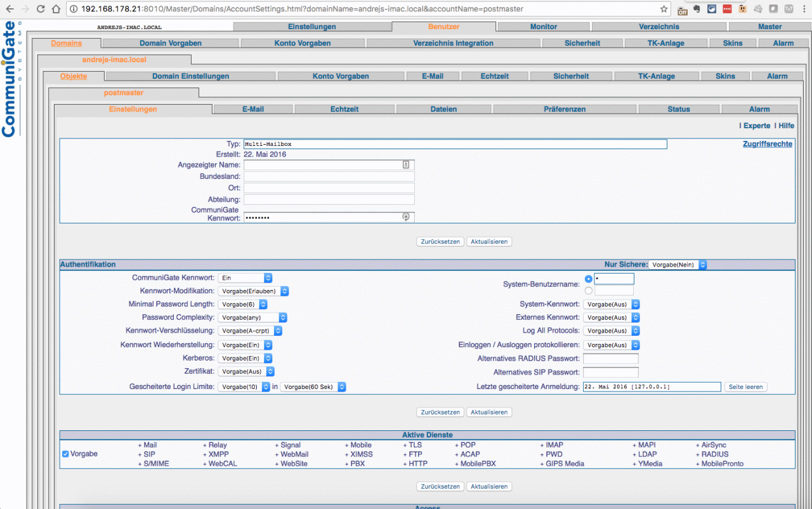Click the browser home icon
The width and height of the screenshot is (812, 509).
[x=56, y=9]
